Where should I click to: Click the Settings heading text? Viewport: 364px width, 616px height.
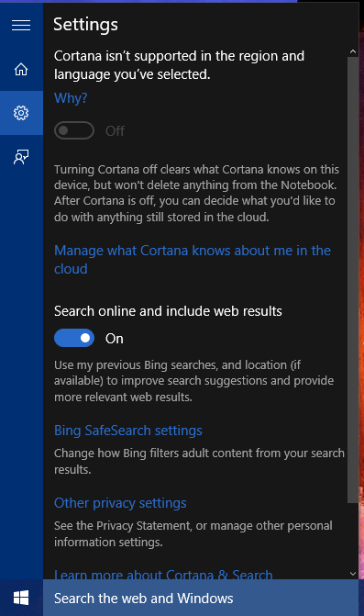tap(85, 25)
